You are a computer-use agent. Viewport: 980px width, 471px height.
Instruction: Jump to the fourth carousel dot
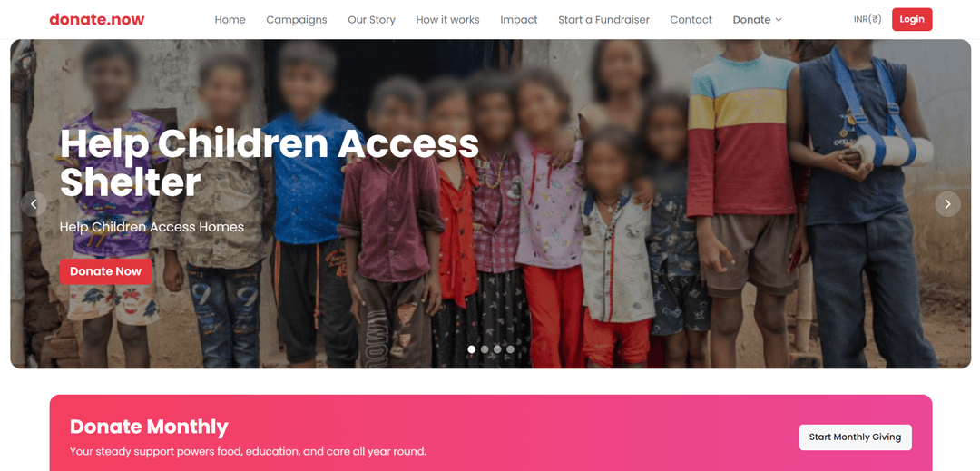pos(511,349)
